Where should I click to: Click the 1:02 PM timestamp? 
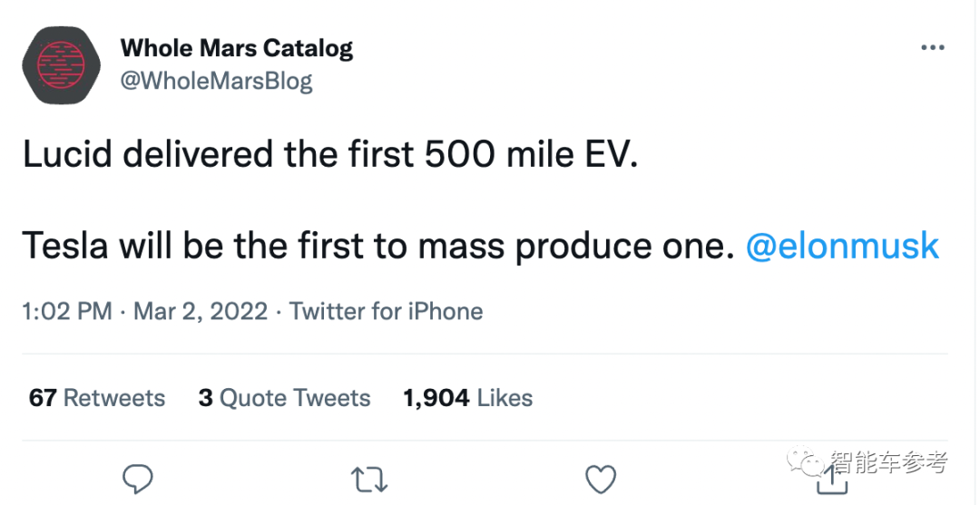pyautogui.click(x=67, y=311)
